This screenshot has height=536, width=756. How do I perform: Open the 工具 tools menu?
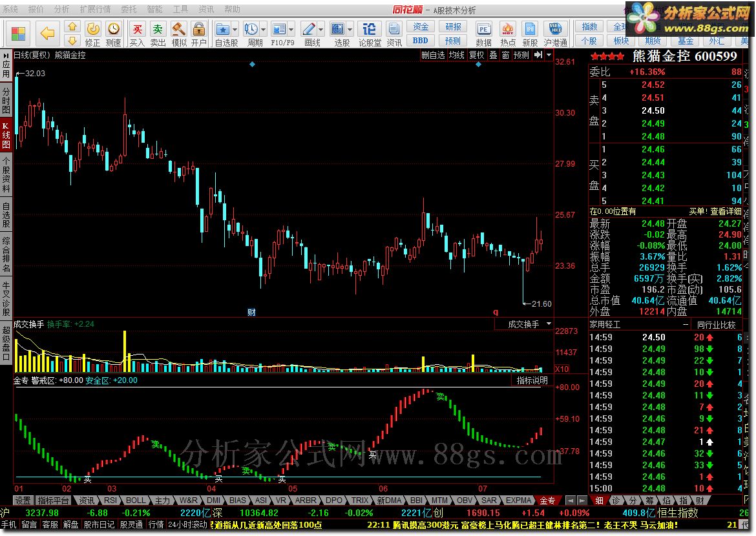point(180,9)
